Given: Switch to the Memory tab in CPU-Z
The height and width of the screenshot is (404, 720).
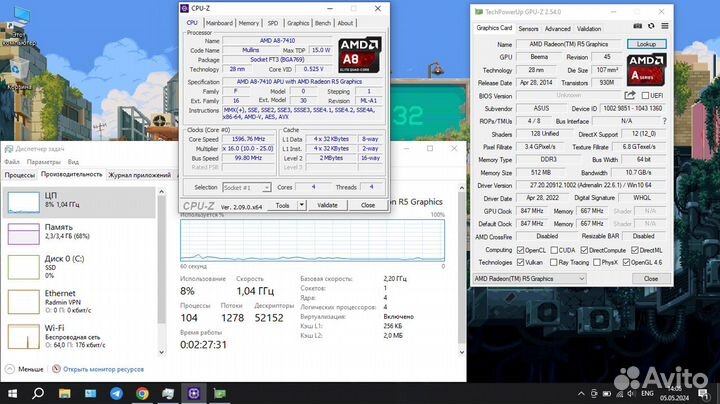Looking at the screenshot, I should [x=248, y=23].
